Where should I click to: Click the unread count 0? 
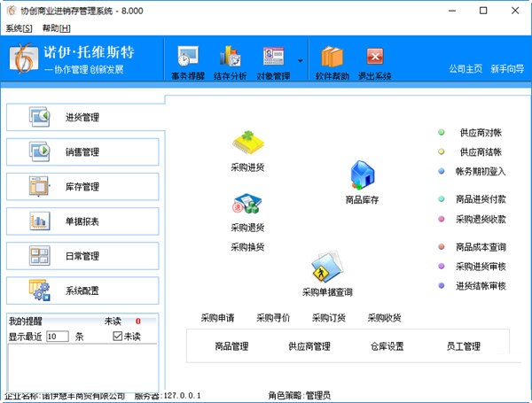click(x=137, y=321)
